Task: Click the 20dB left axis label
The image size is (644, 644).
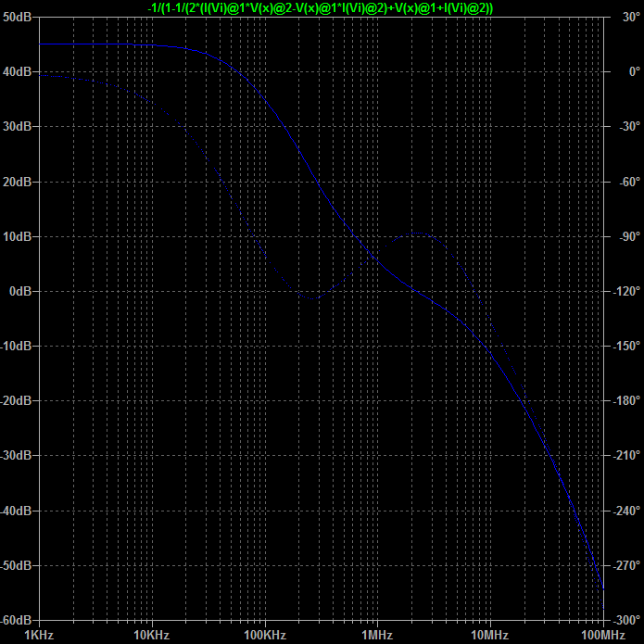Action: (x=17, y=182)
